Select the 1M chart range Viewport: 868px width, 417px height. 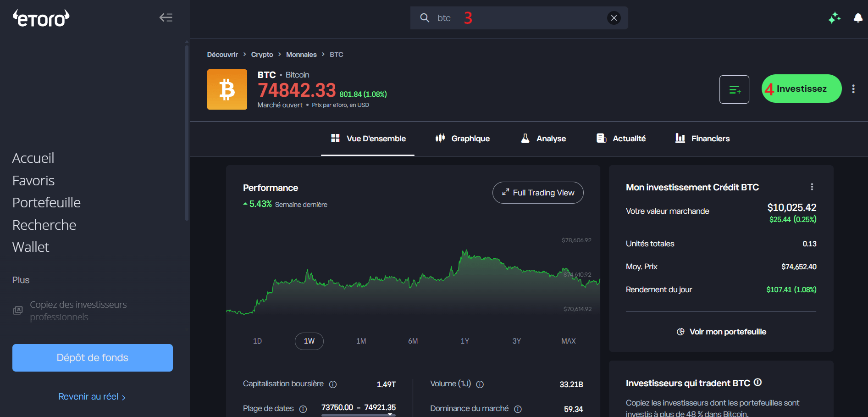pyautogui.click(x=361, y=341)
